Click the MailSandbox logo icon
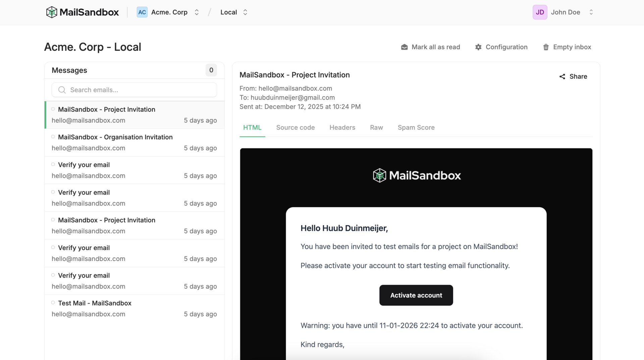Viewport: 644px width, 360px height. [52, 12]
